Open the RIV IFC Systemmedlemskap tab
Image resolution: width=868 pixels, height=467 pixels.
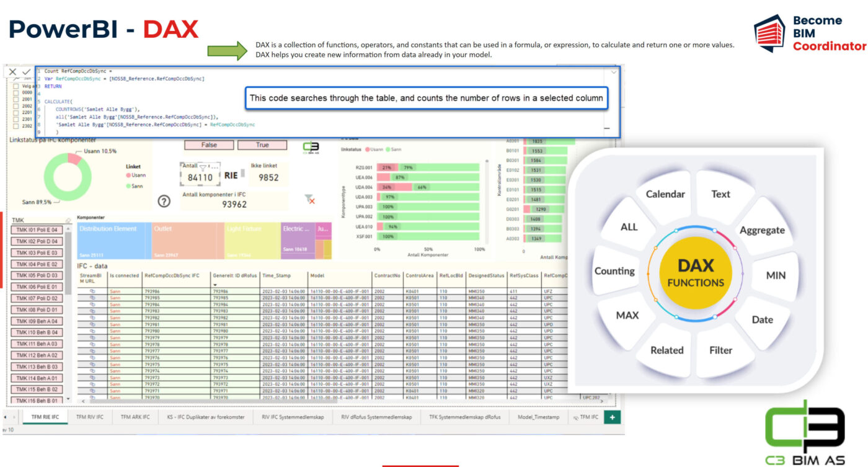[x=293, y=417]
